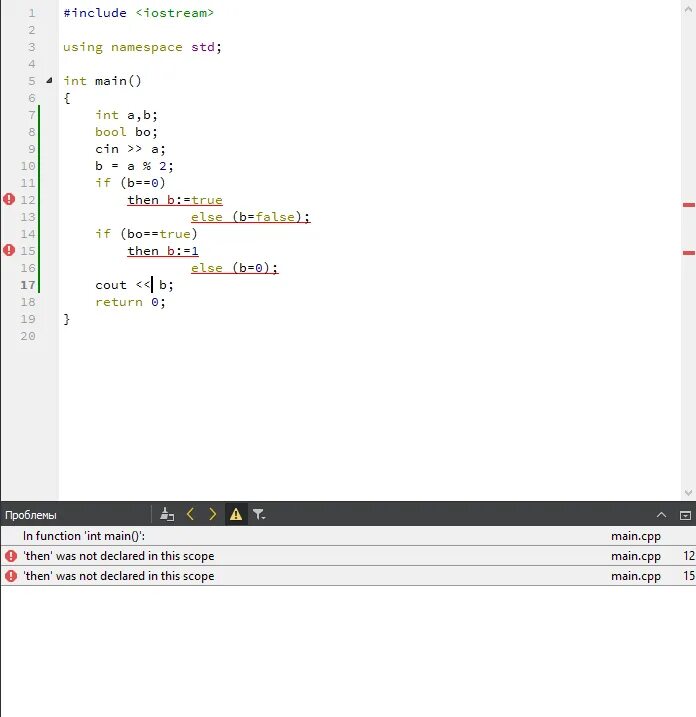Click 'using namespace std;' line
The image size is (696, 717).
142,47
